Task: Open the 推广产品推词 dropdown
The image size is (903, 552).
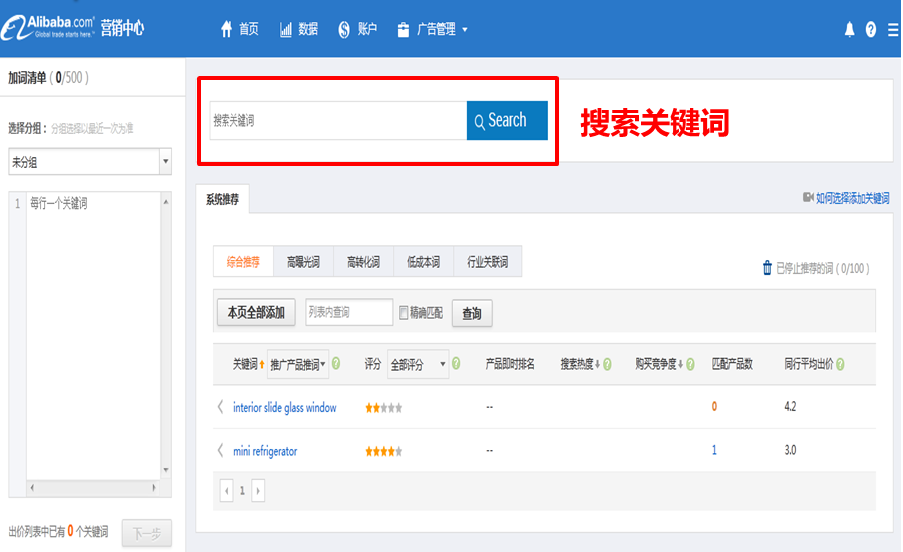Action: pyautogui.click(x=298, y=365)
